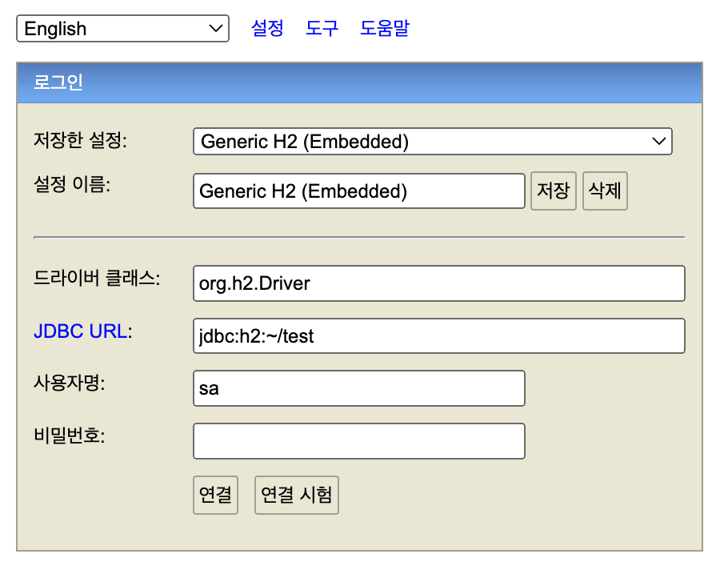Focus the 드라이버 클래스 input field

[438, 283]
